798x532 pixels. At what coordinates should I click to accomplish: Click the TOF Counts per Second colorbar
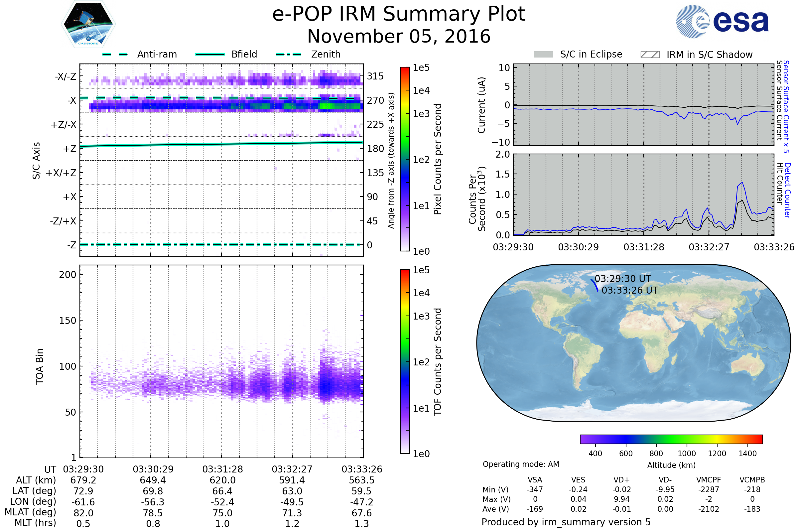[x=405, y=361]
